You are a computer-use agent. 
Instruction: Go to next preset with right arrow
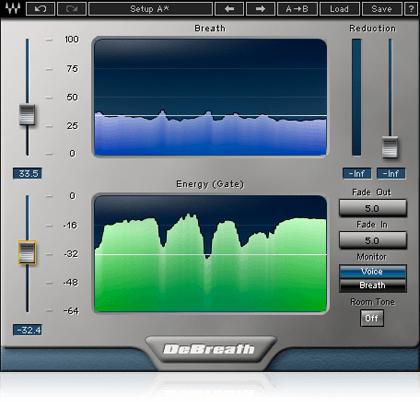(260, 9)
